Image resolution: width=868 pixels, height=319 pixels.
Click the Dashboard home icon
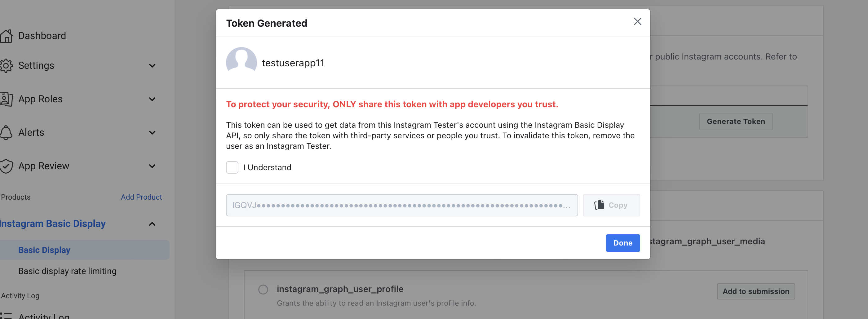click(x=7, y=36)
